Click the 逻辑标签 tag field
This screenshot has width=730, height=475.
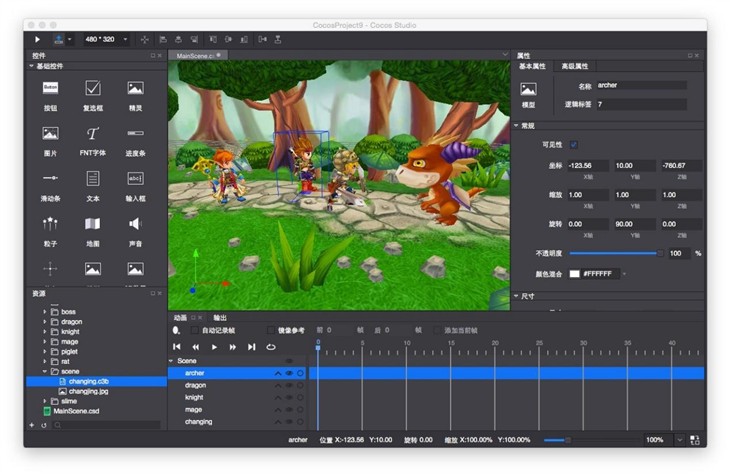click(641, 104)
